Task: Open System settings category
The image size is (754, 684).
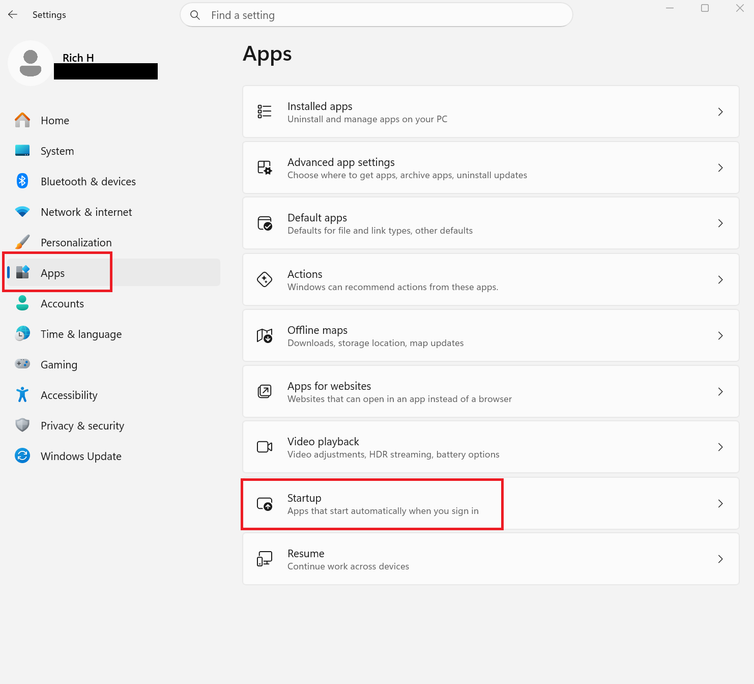Action: [57, 151]
